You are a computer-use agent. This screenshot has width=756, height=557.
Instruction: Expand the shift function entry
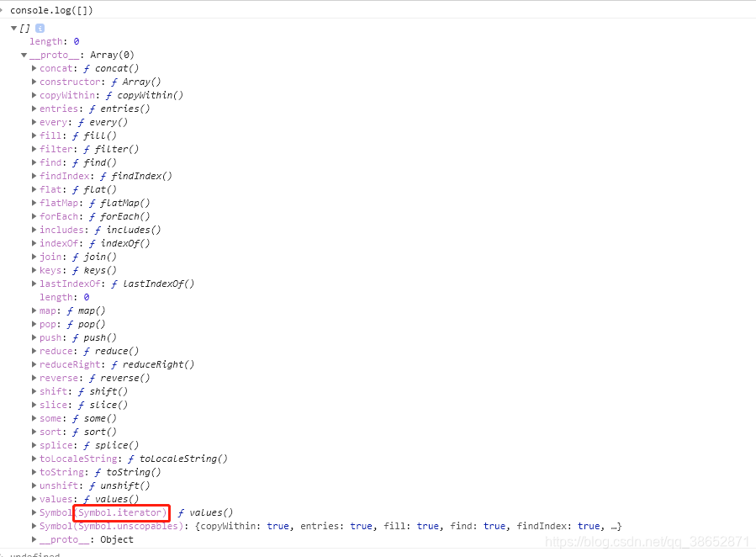point(34,391)
